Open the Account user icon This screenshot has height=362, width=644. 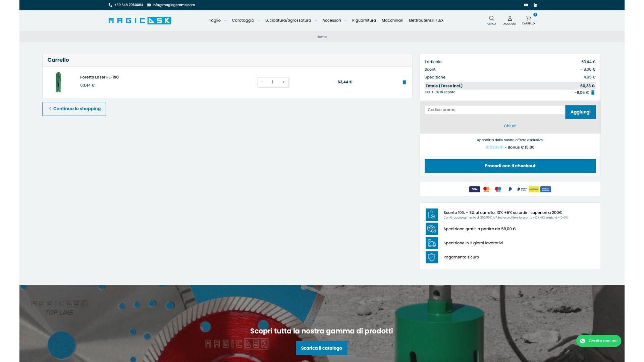tap(509, 20)
